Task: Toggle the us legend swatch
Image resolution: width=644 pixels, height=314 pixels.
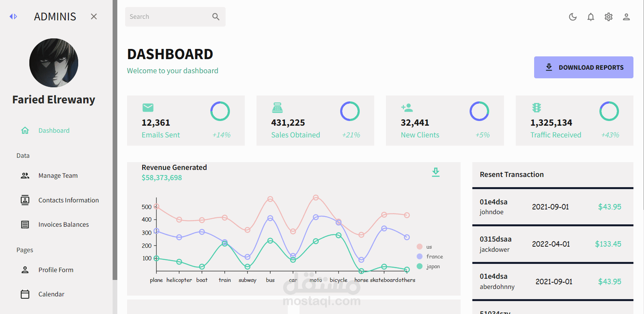Action: coord(420,247)
